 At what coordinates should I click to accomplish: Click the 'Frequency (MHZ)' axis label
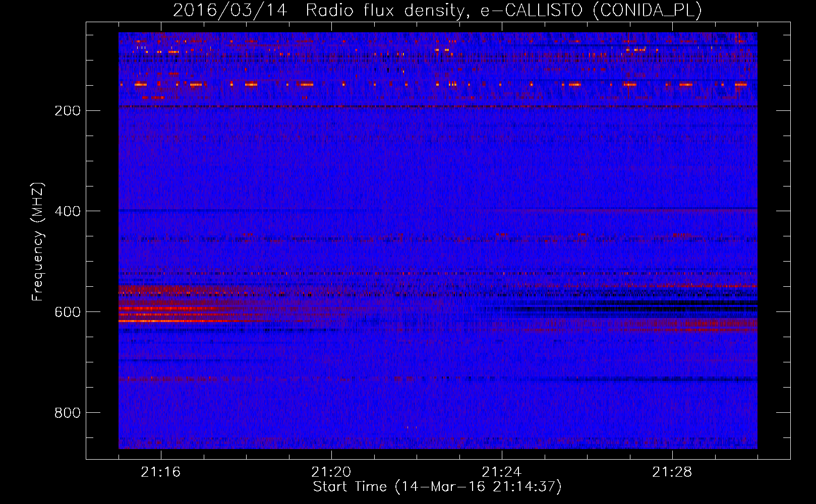(38, 242)
